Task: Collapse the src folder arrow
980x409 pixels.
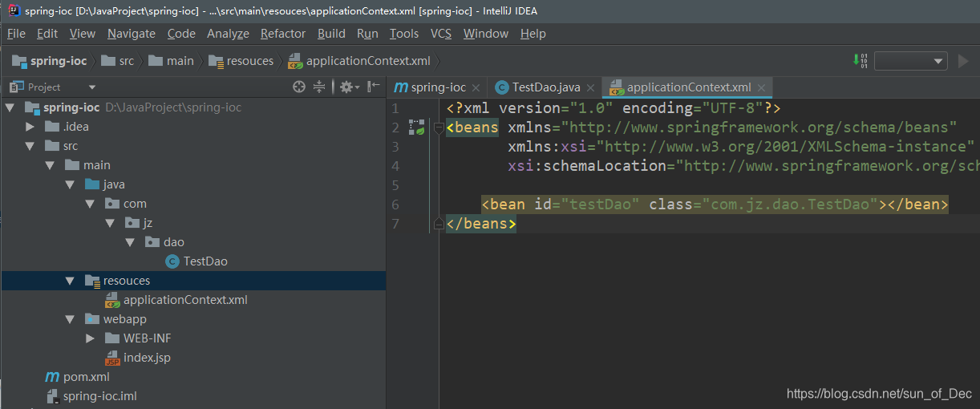Action: coord(30,146)
